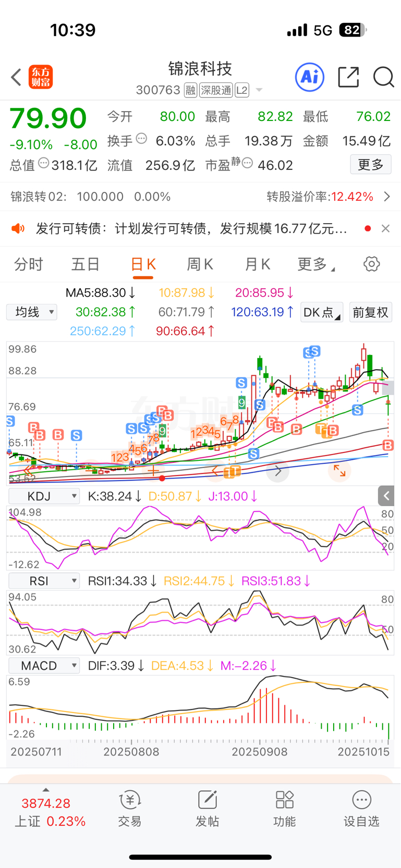Image resolution: width=401 pixels, height=868 pixels.
Task: Expand the 更多 period tab menu
Action: click(x=315, y=264)
